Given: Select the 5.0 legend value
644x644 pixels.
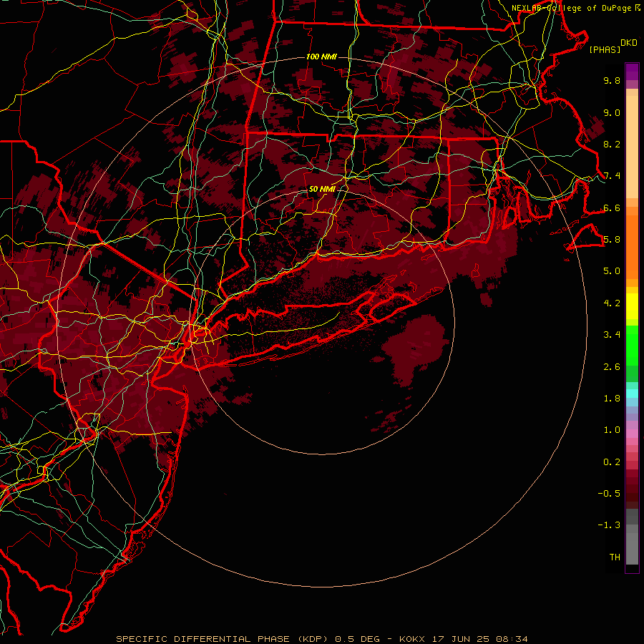Looking at the screenshot, I should click(x=612, y=271).
